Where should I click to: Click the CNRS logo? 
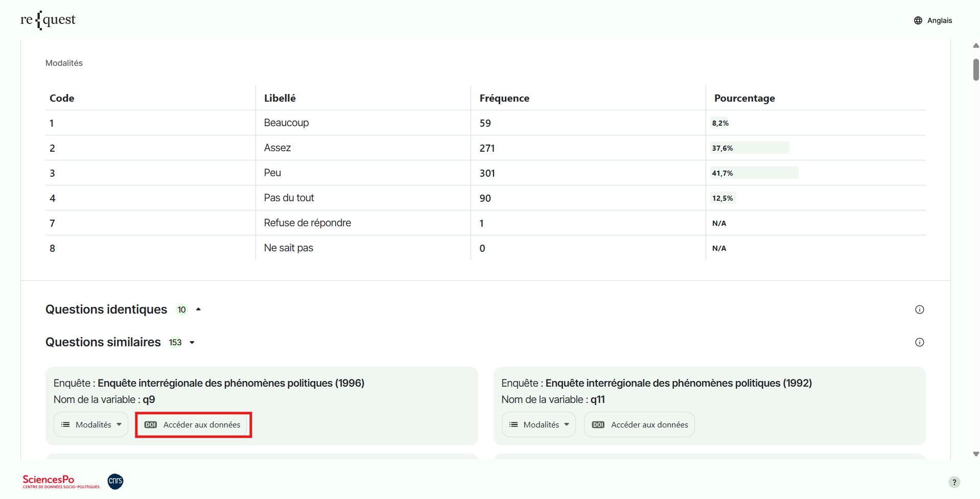pos(115,481)
